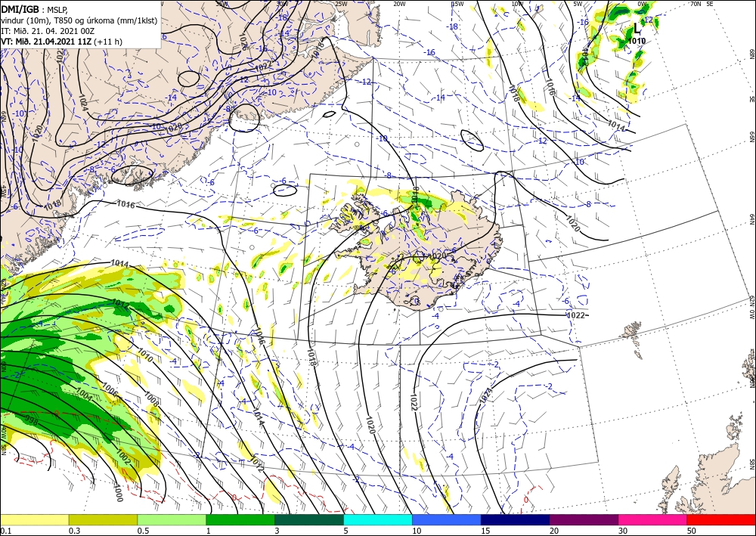
Task: Click the 'IT: Mið. 21. 04. 2021 00Z' line
Action: coord(48,31)
